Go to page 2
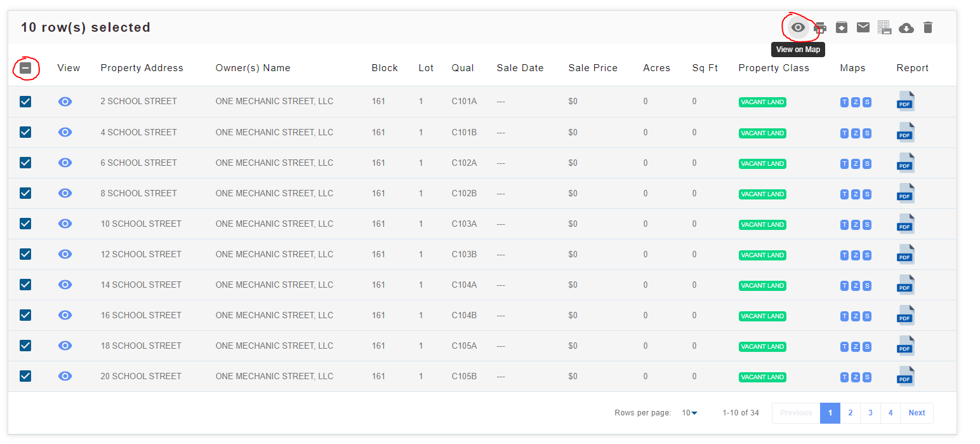980x444 pixels. tap(850, 413)
